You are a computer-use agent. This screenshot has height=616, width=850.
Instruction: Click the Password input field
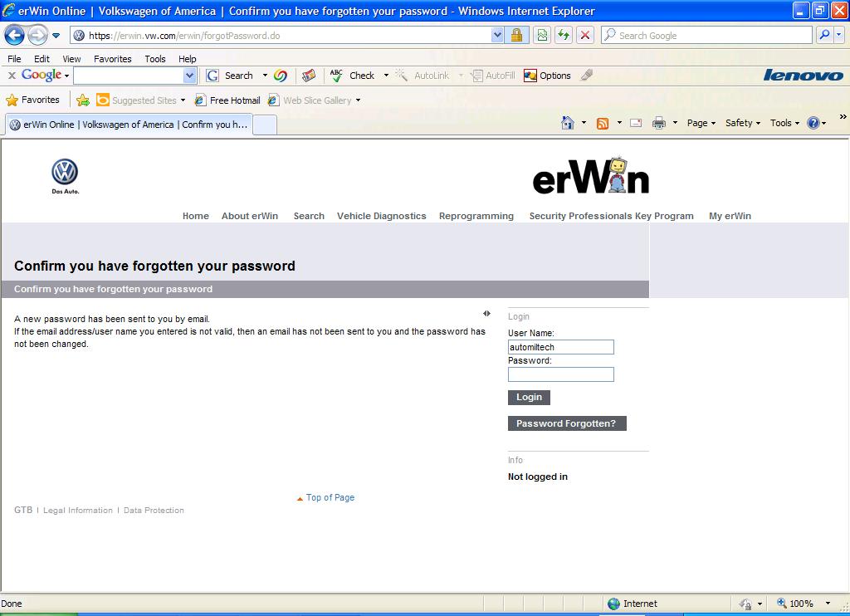pyautogui.click(x=560, y=374)
